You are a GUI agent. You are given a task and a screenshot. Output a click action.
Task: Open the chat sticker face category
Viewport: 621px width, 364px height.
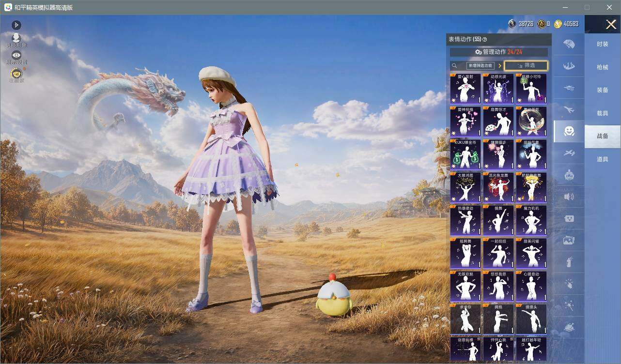pyautogui.click(x=569, y=218)
